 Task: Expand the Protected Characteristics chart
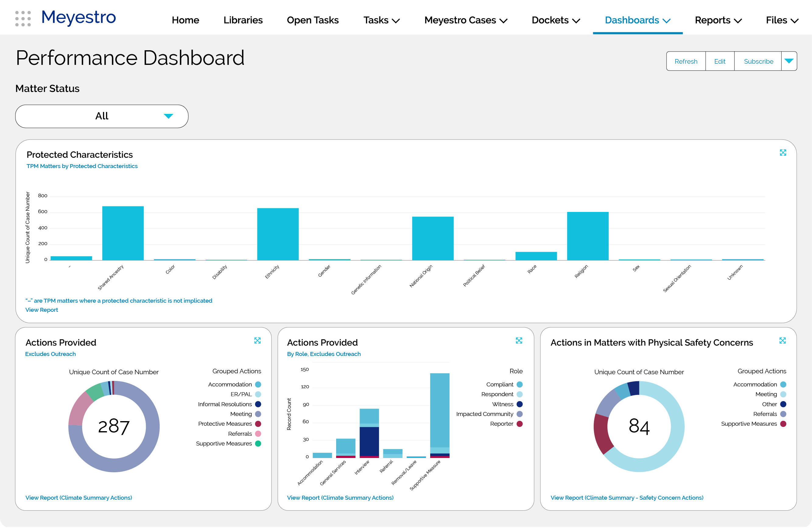coord(783,153)
